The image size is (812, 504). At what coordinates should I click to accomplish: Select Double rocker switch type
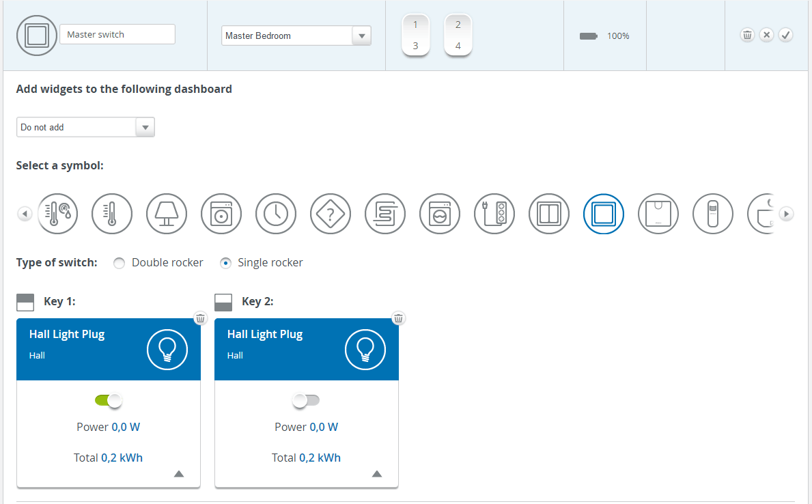(120, 263)
